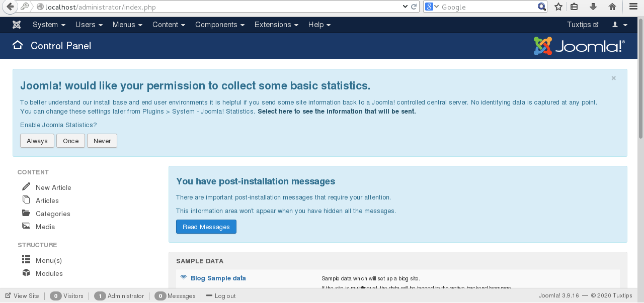Image resolution: width=644 pixels, height=303 pixels.
Task: Open the Google search engine selector
Action: 432,7
